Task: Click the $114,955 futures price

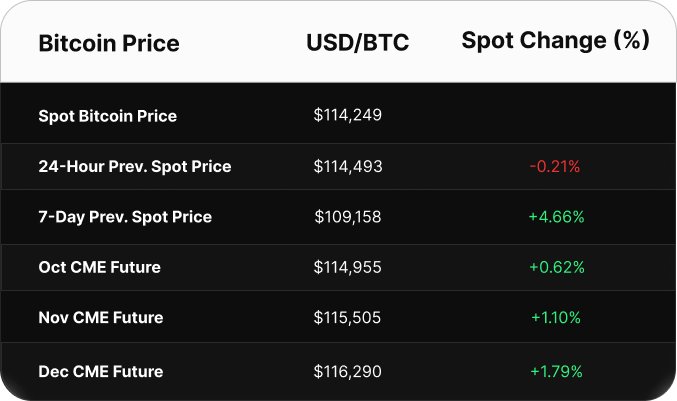Action: pyautogui.click(x=348, y=267)
